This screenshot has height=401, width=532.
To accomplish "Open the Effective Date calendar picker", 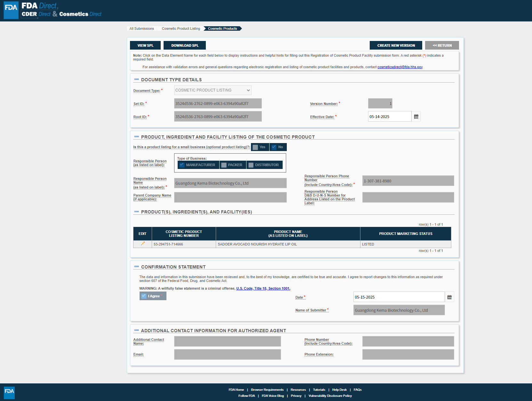I will click(416, 116).
